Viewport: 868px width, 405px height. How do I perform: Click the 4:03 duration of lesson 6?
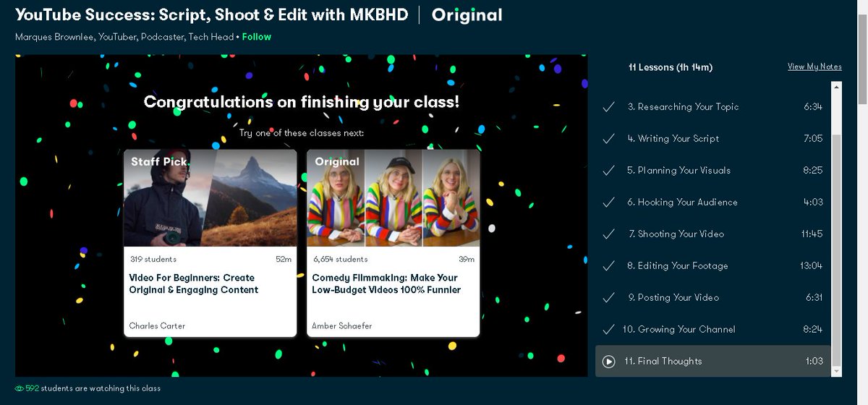813,202
